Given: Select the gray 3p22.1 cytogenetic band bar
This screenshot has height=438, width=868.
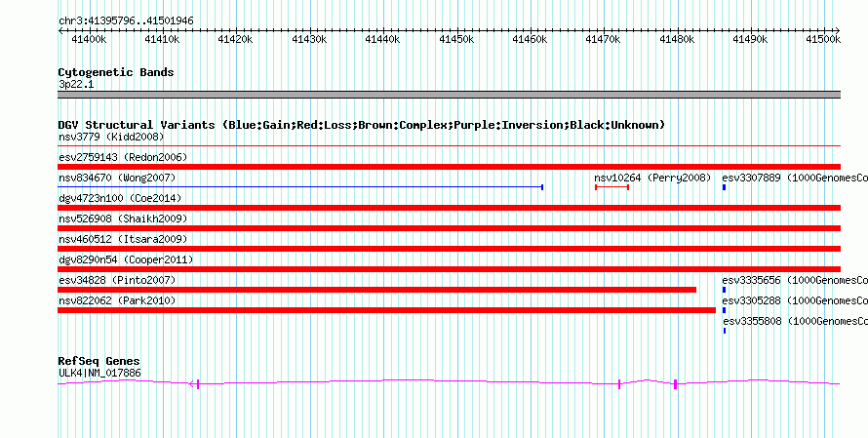Looking at the screenshot, I should tap(449, 95).
